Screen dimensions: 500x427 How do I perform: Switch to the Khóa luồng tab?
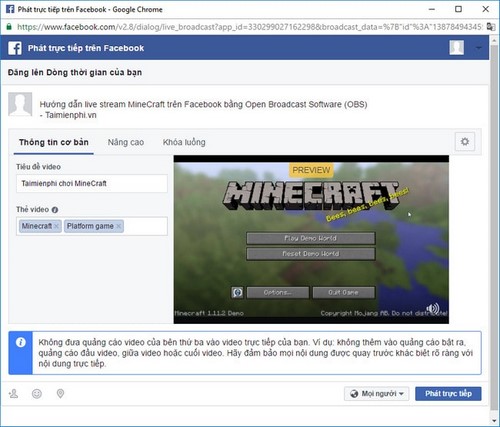tap(184, 142)
